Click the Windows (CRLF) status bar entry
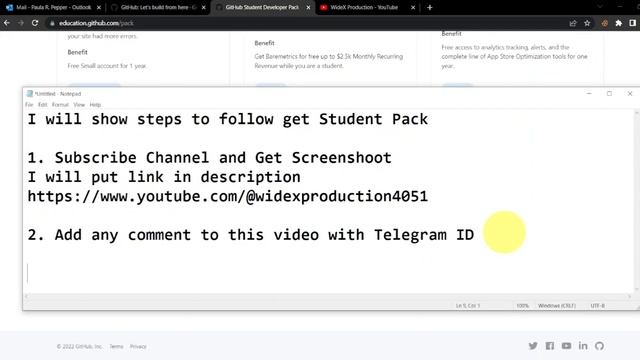640x360 pixels. (x=557, y=306)
